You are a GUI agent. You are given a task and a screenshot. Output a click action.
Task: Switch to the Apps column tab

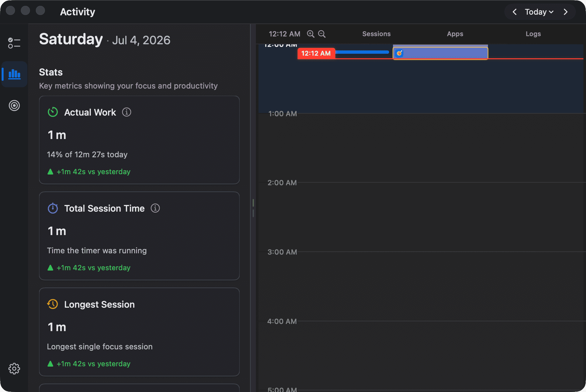[x=455, y=34]
